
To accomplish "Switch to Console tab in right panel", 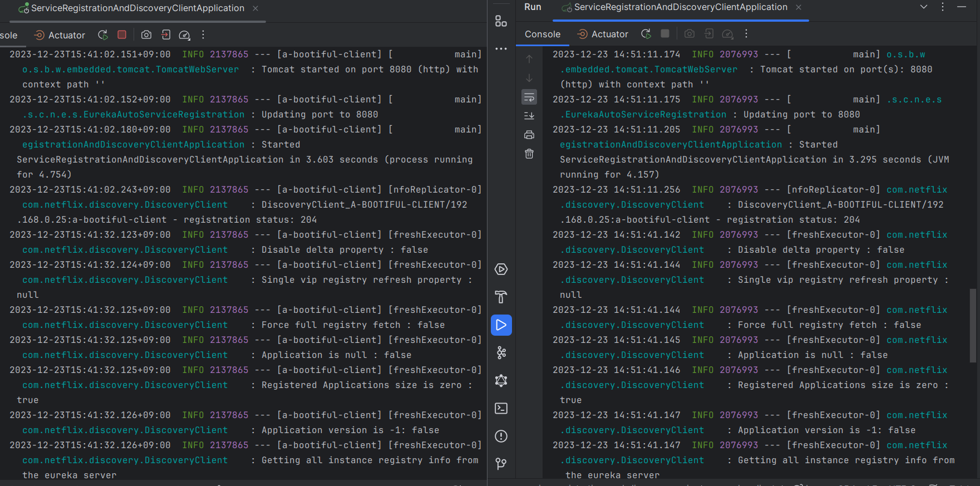I will (543, 34).
